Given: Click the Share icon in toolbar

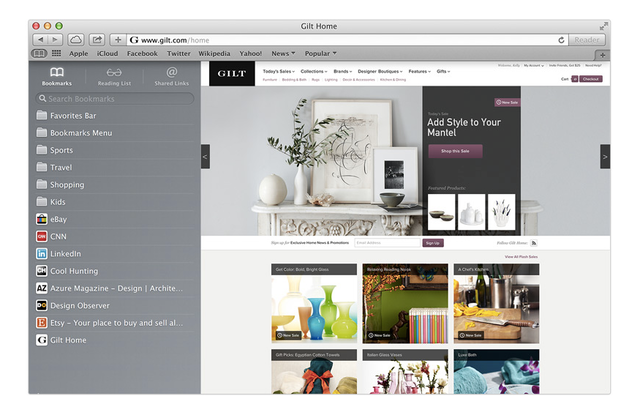Looking at the screenshot, I should (x=97, y=39).
